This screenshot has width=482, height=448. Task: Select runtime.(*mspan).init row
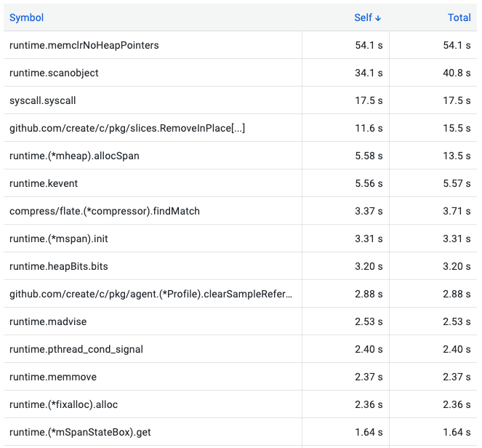coord(59,239)
